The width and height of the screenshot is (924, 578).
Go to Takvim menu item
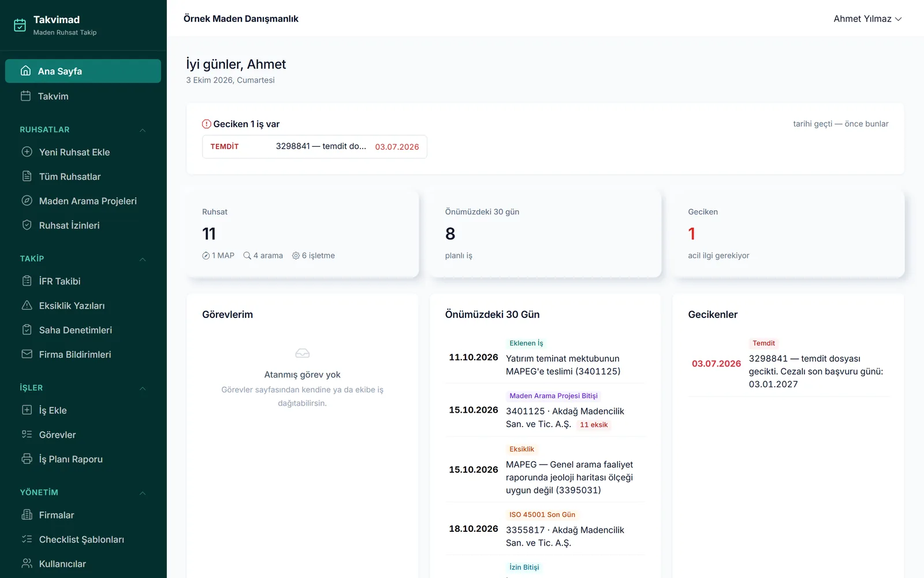(x=83, y=96)
